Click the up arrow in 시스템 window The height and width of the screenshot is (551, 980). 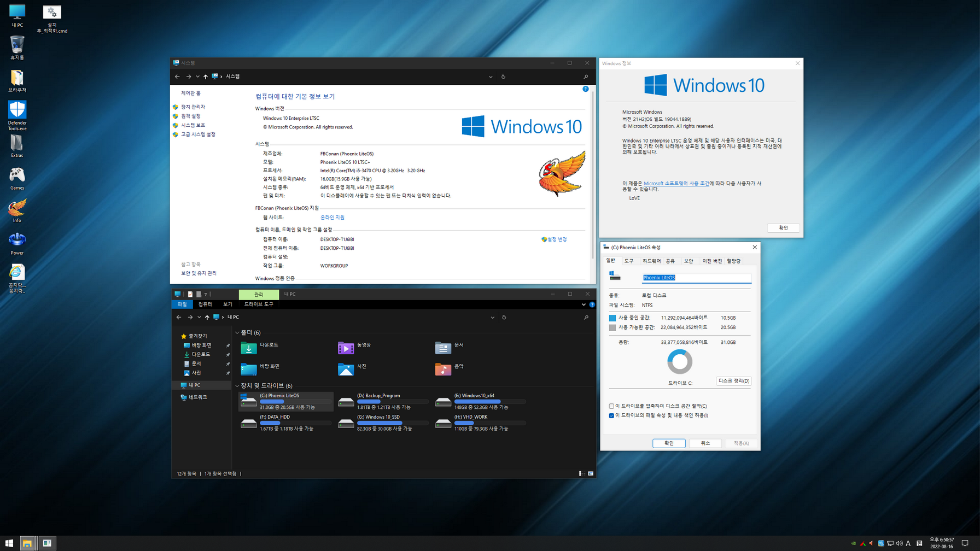(206, 77)
